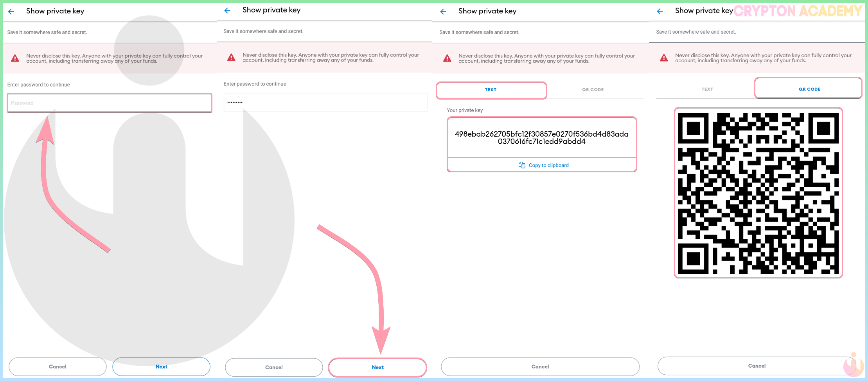Click 'Show private key' title on the filled-password screen
Image resolution: width=868 pixels, height=381 pixels.
(271, 10)
